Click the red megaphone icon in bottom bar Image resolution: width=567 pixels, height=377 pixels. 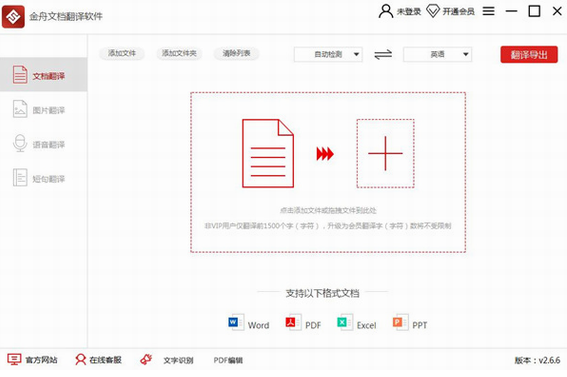[146, 359]
